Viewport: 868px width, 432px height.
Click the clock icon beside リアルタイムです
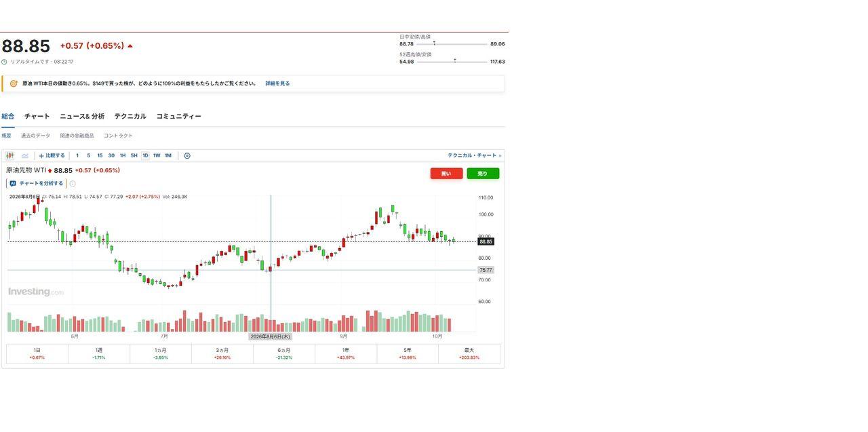point(4,62)
